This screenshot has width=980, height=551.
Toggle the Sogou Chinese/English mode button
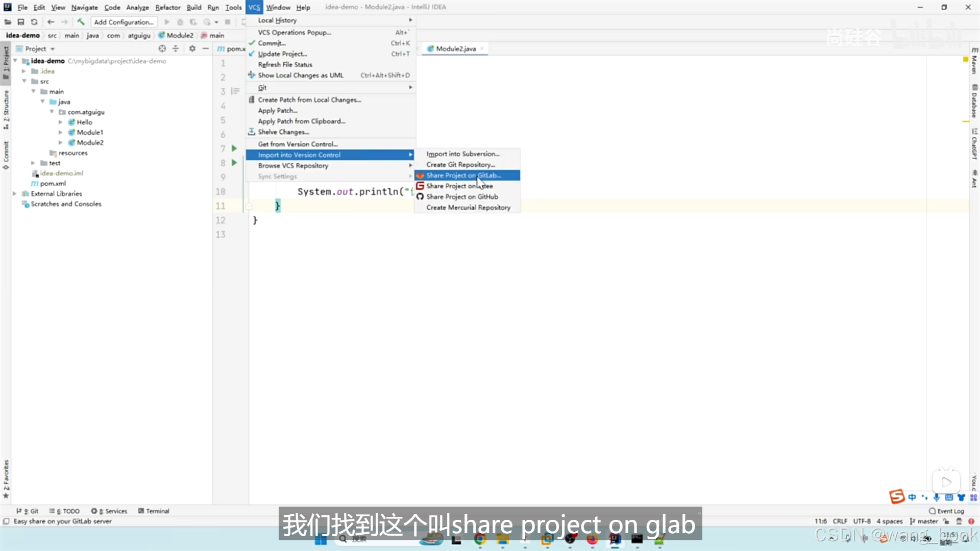[x=912, y=497]
